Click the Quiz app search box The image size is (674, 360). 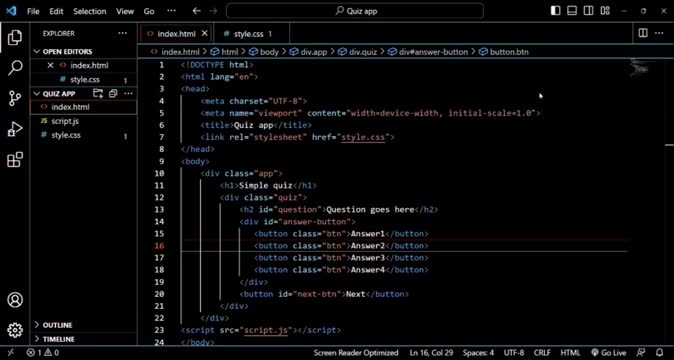[x=355, y=11]
